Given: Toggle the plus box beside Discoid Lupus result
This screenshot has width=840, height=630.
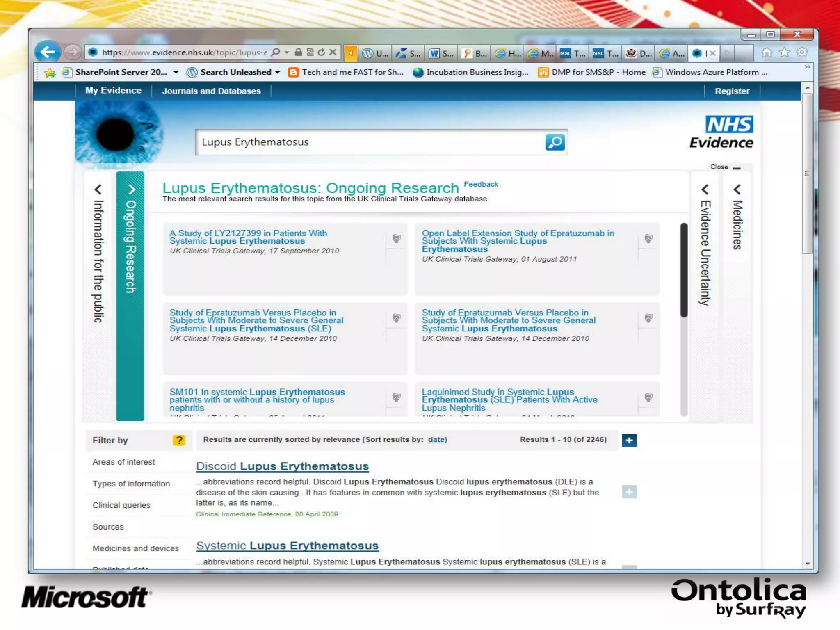Looking at the screenshot, I should tap(629, 492).
